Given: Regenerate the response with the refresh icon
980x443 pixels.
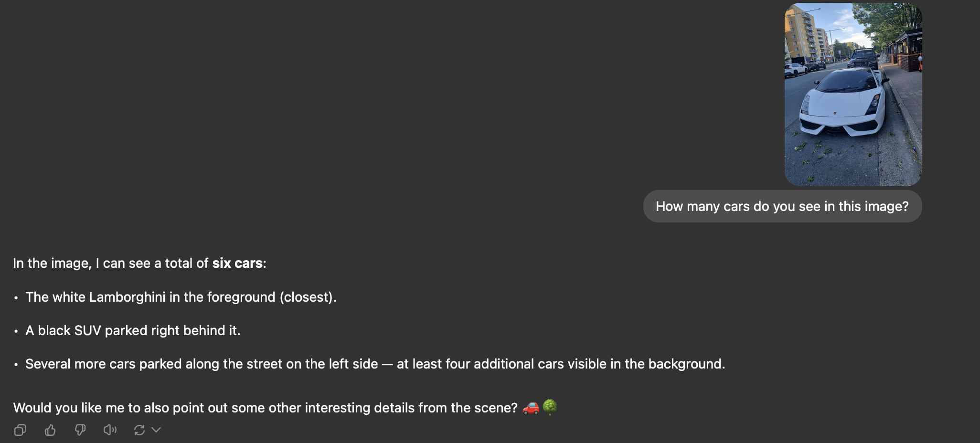Looking at the screenshot, I should (139, 430).
